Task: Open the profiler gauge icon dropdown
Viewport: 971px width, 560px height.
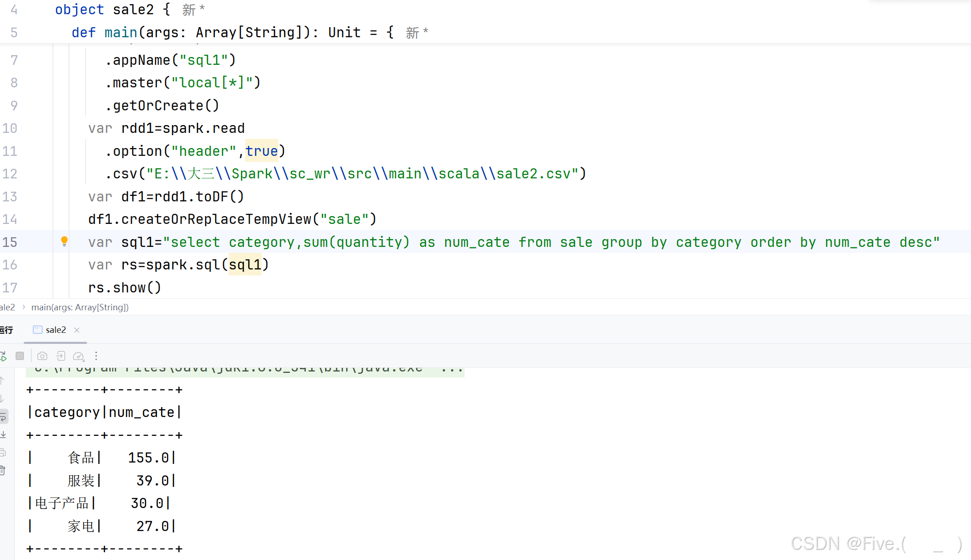Action: (79, 356)
